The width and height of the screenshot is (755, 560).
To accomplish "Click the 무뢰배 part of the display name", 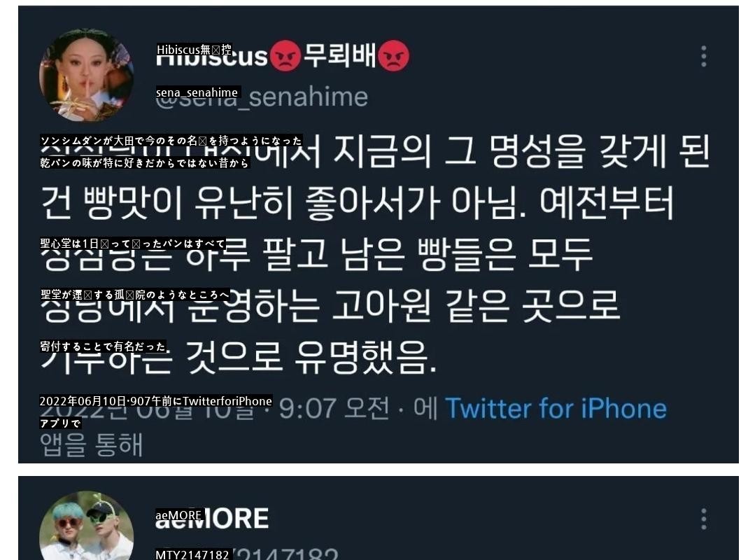I will pos(339,56).
